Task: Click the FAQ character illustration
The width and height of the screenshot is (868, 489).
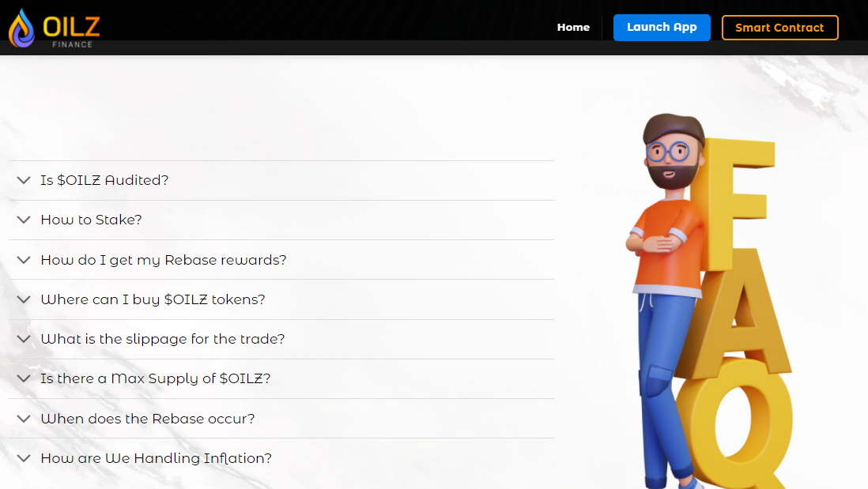Action: point(709,301)
